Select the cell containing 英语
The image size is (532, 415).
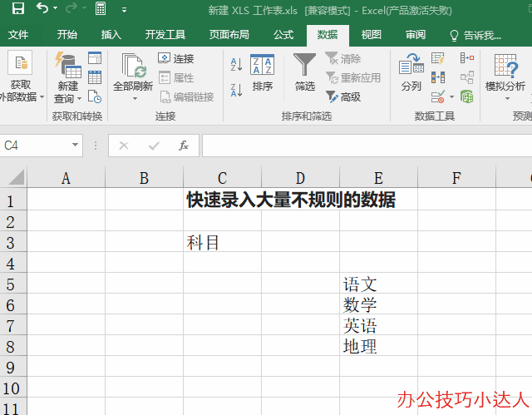click(x=378, y=325)
